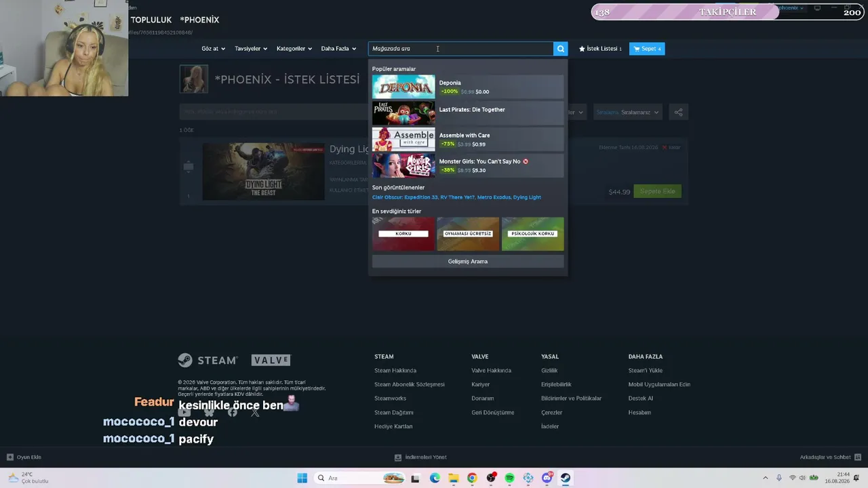The image size is (868, 488).
Task: Launch Microsoft Edge from the taskbar
Action: coord(435,478)
